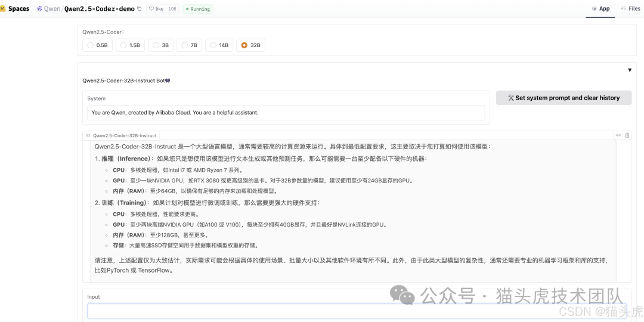The width and height of the screenshot is (644, 322).
Task: Open the Qwen2.5-Coder-demo space link
Action: 100,8
